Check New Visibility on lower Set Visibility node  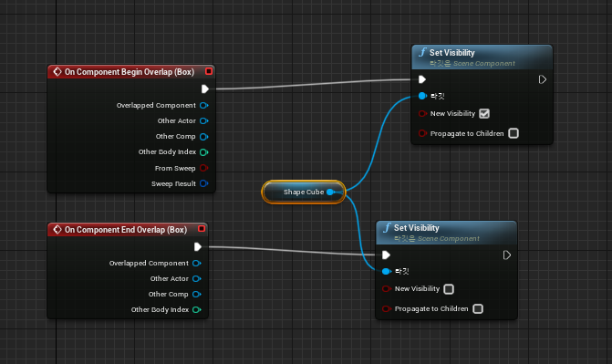point(449,289)
